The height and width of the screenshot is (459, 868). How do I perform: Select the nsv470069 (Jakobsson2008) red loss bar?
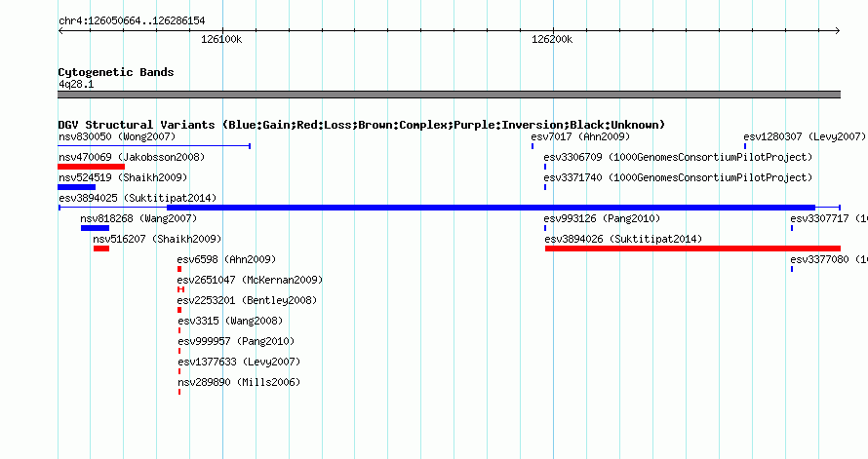(92, 167)
